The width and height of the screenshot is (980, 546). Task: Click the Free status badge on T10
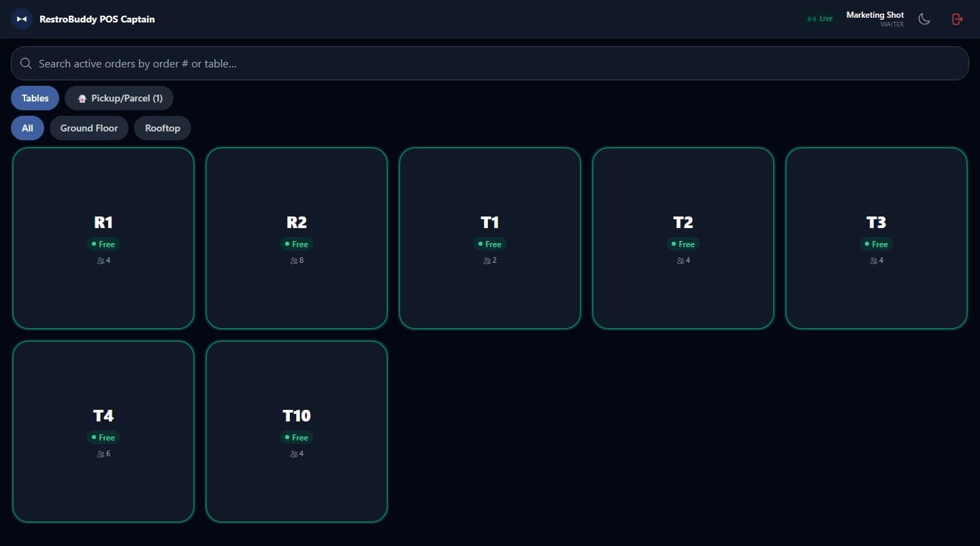[297, 437]
